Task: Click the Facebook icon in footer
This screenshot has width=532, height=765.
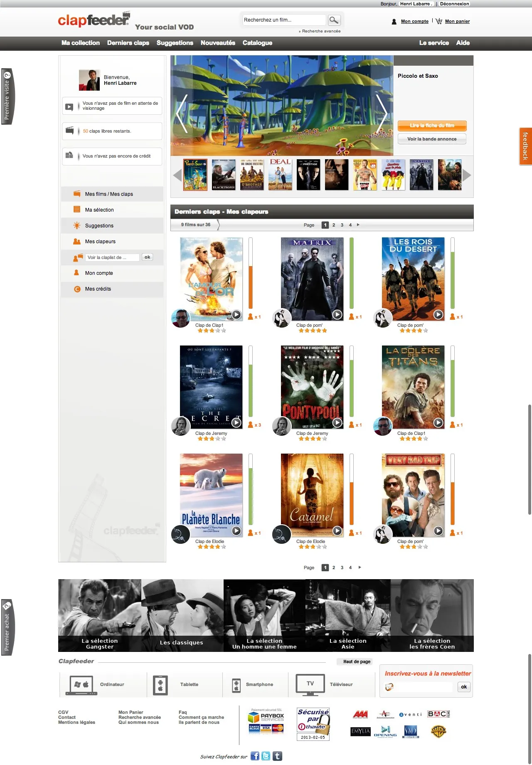Action: click(255, 756)
